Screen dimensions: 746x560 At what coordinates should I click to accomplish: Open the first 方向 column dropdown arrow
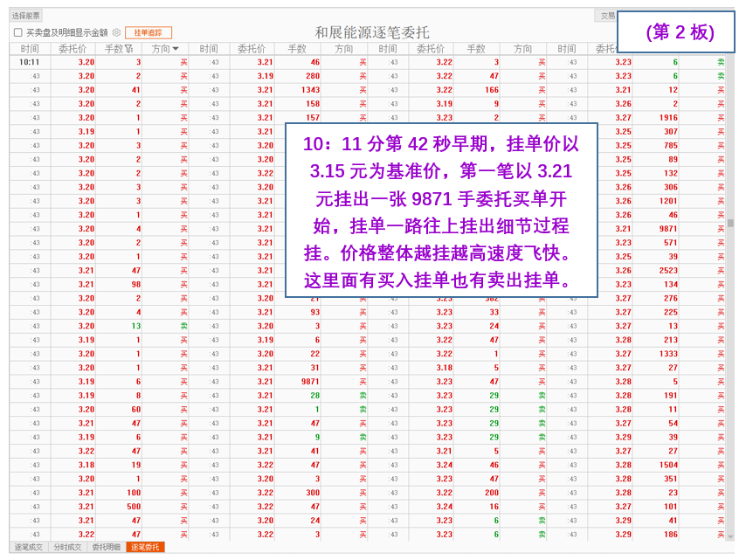tap(176, 49)
